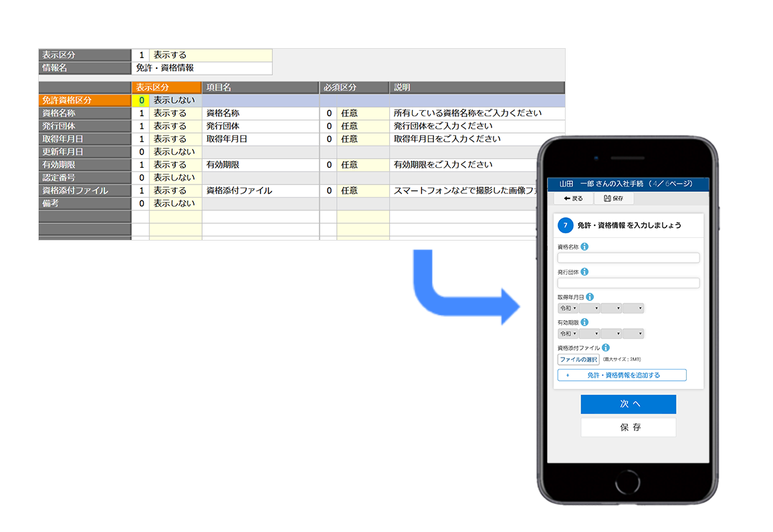Click ファイルの選択 to choose a file
This screenshot has height=532, width=773.
click(x=578, y=360)
